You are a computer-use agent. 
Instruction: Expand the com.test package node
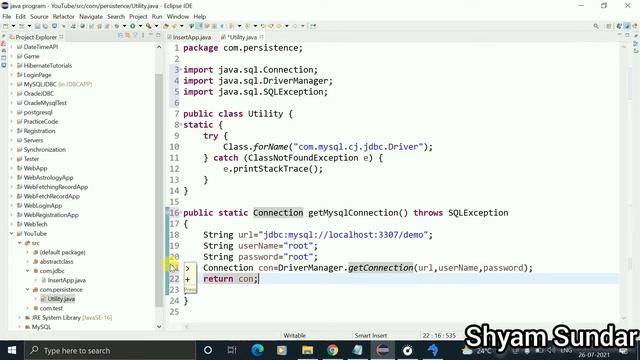pyautogui.click(x=28, y=308)
